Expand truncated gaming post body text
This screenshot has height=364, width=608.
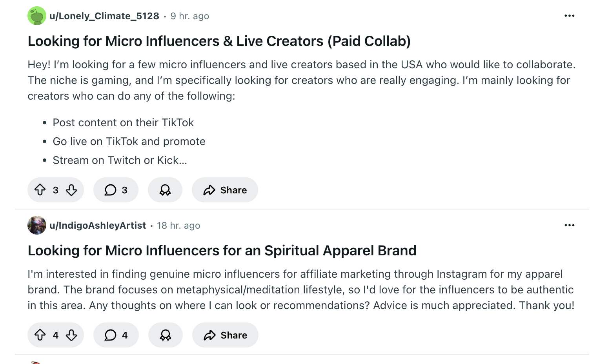(120, 160)
